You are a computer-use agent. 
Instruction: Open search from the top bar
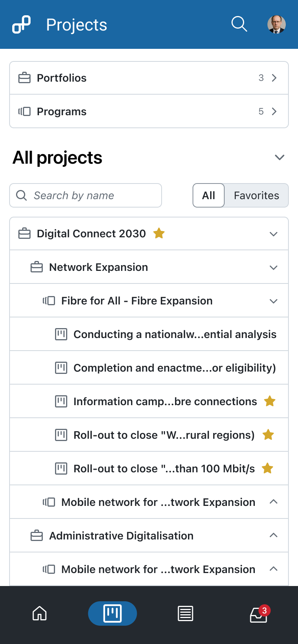[x=239, y=24]
